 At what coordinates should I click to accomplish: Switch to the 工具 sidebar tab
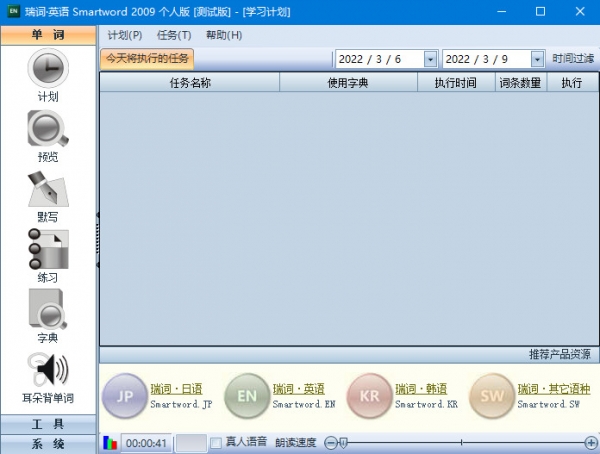tap(48, 424)
